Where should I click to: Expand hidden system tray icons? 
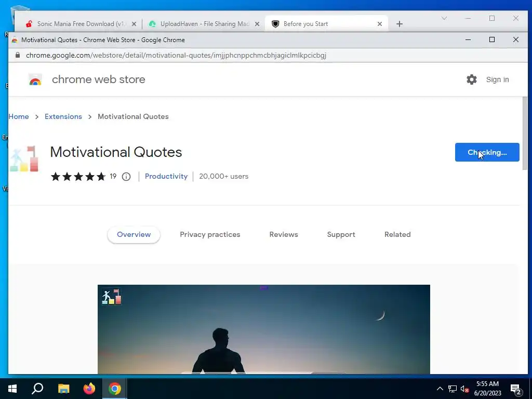click(440, 389)
